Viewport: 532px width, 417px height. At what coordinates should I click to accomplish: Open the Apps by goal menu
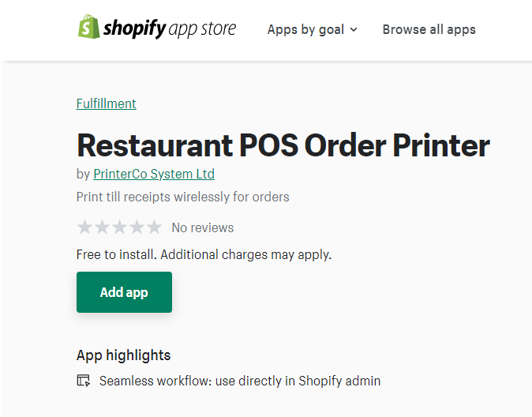305,29
